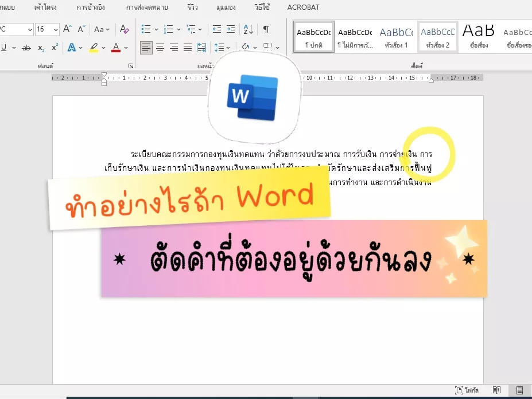Toggle paragraph marks display with ¶

[266, 29]
